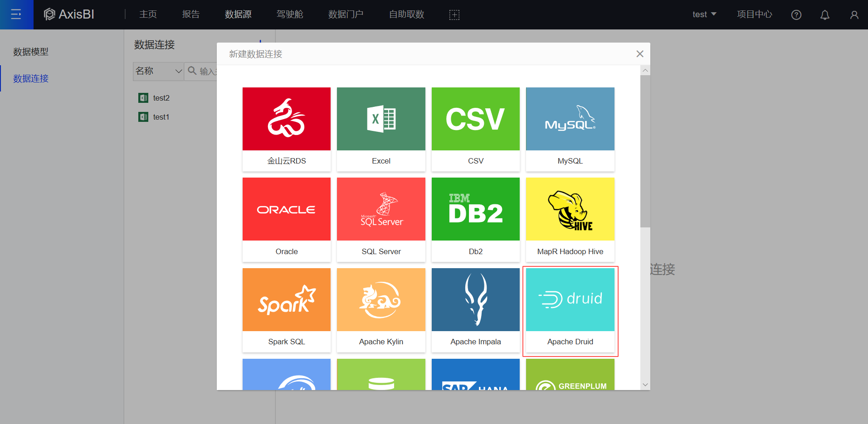Toggle the hamburger sidebar menu icon
The width and height of the screenshot is (868, 424).
(x=16, y=14)
